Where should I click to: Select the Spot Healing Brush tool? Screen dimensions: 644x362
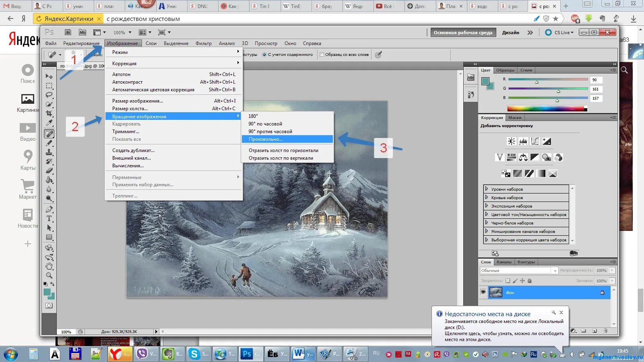[49, 134]
